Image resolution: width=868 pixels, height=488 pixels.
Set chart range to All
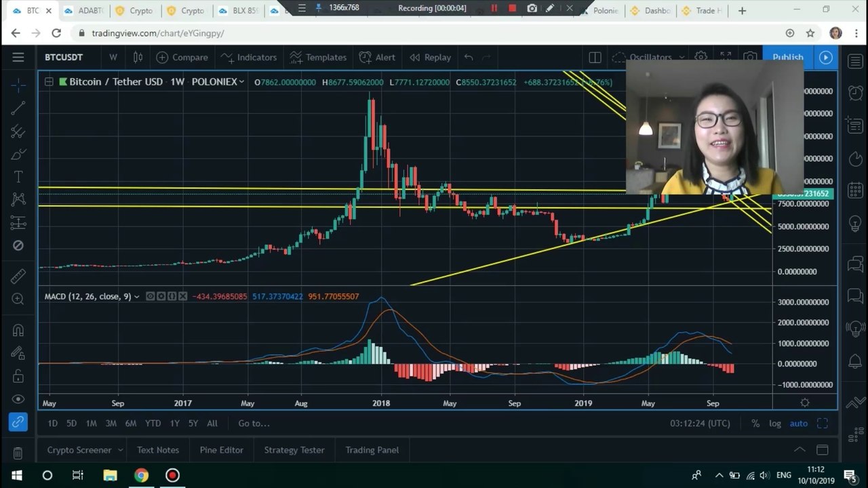pyautogui.click(x=212, y=424)
